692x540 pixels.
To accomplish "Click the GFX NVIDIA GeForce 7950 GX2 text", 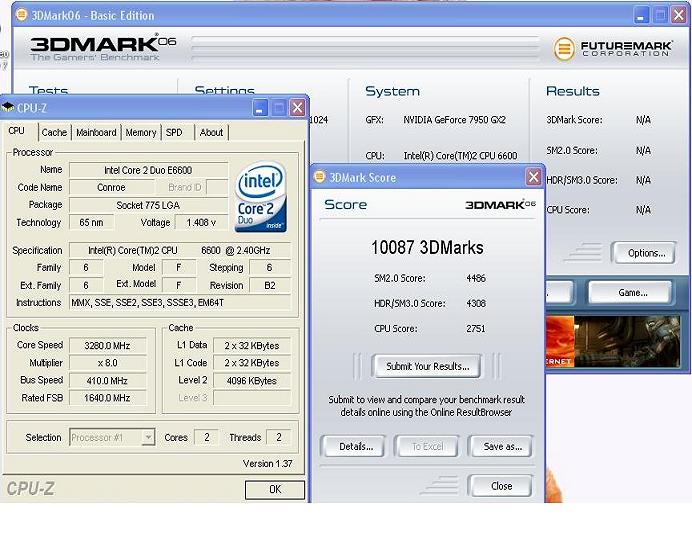I will click(454, 120).
